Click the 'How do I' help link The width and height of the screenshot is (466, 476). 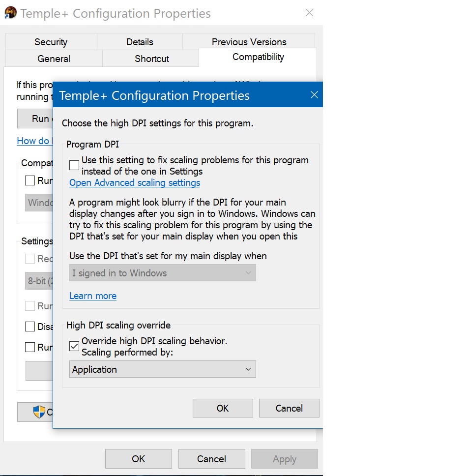pyautogui.click(x=35, y=141)
